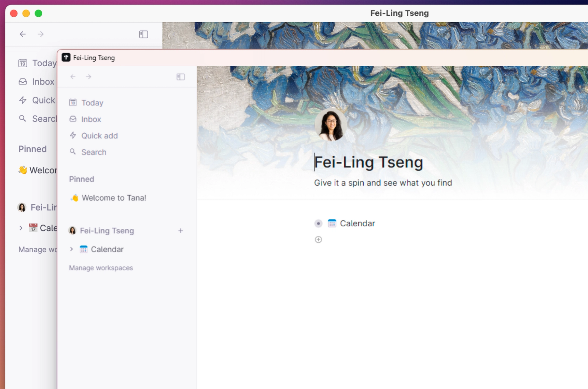Click the Pinned section header in front window
588x389 pixels.
[82, 179]
